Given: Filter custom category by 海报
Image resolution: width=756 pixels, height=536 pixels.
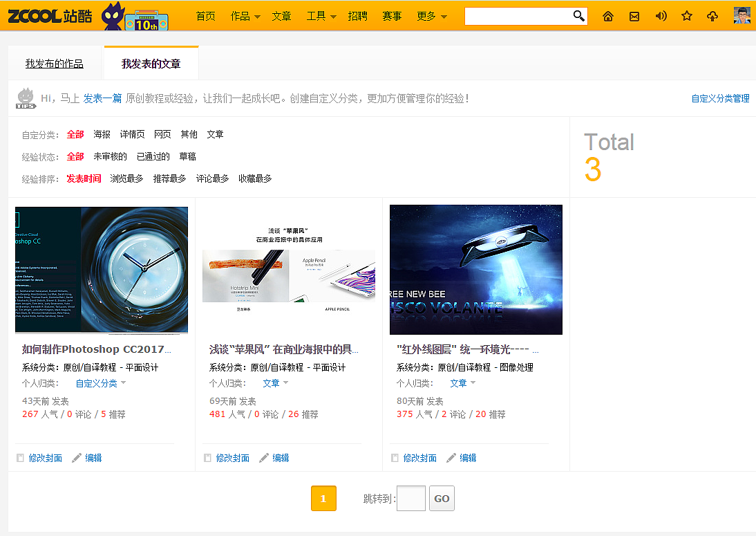Looking at the screenshot, I should [x=102, y=134].
